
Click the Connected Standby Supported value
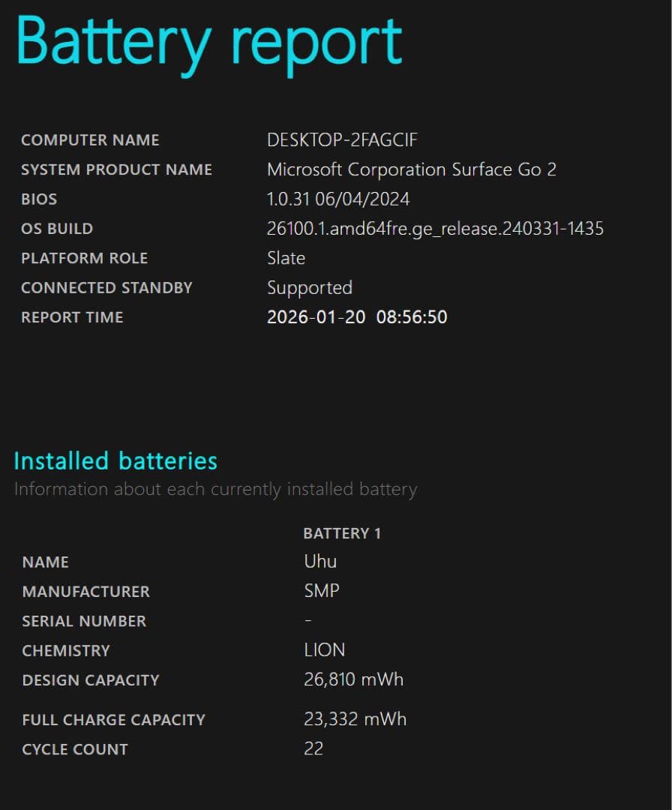tap(310, 288)
